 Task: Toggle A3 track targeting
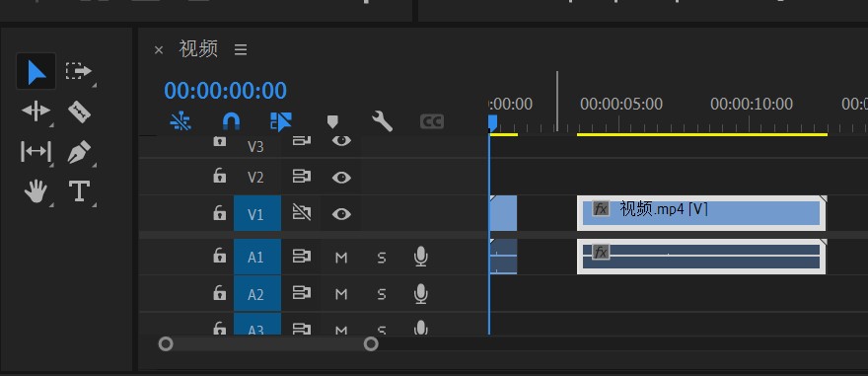click(257, 324)
